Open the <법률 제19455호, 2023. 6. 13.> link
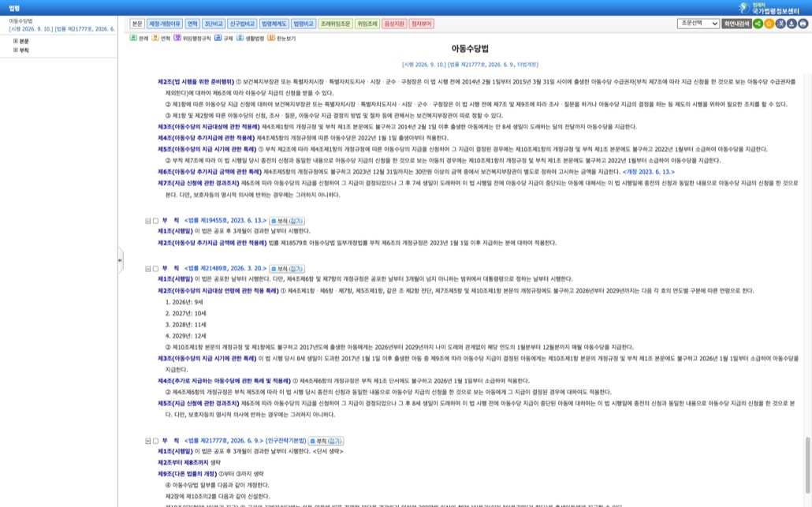 [x=225, y=221]
